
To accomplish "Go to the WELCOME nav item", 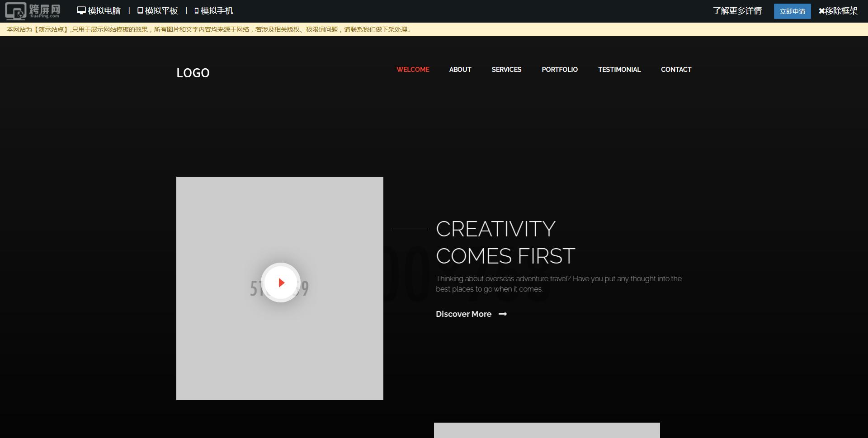I will click(413, 70).
